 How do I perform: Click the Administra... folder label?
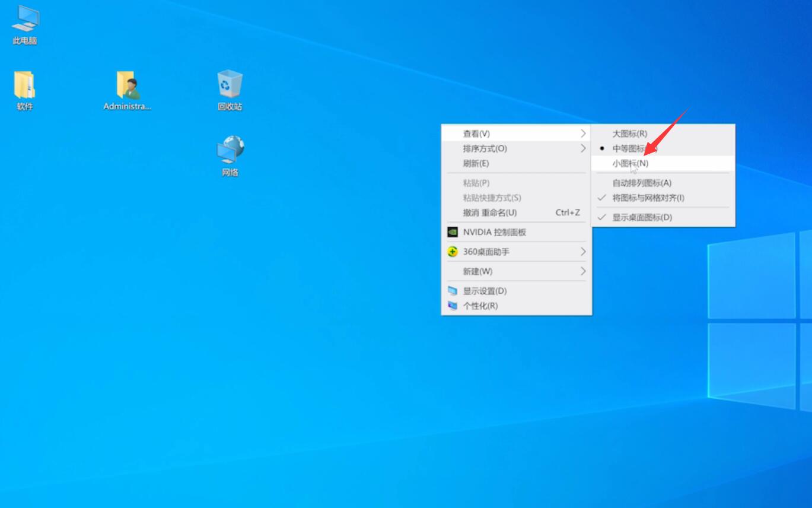pyautogui.click(x=128, y=107)
